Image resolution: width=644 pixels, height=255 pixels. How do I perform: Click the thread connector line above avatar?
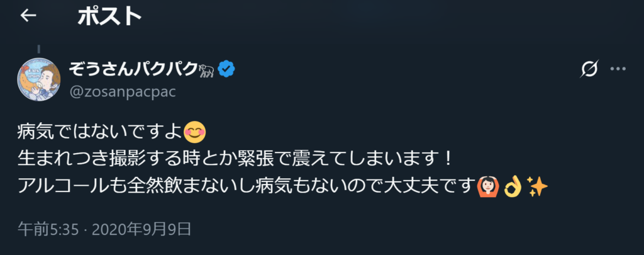(39, 48)
